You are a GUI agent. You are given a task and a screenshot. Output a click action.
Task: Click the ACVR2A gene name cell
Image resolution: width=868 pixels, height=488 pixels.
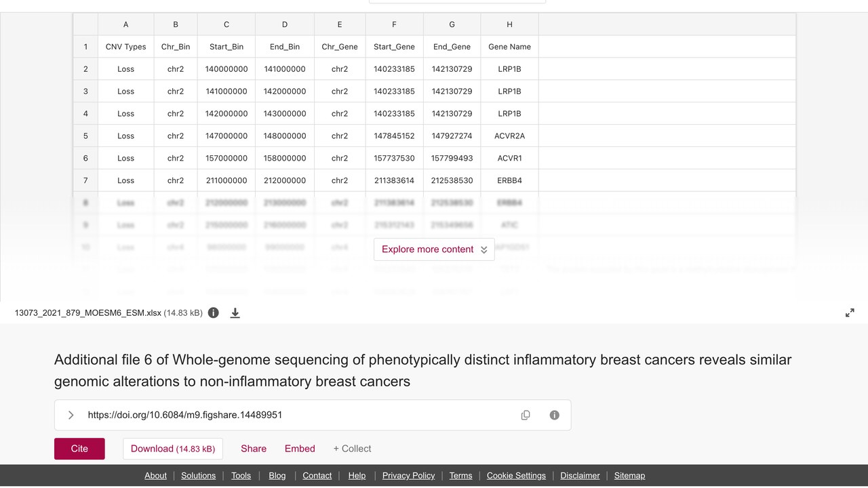click(509, 136)
